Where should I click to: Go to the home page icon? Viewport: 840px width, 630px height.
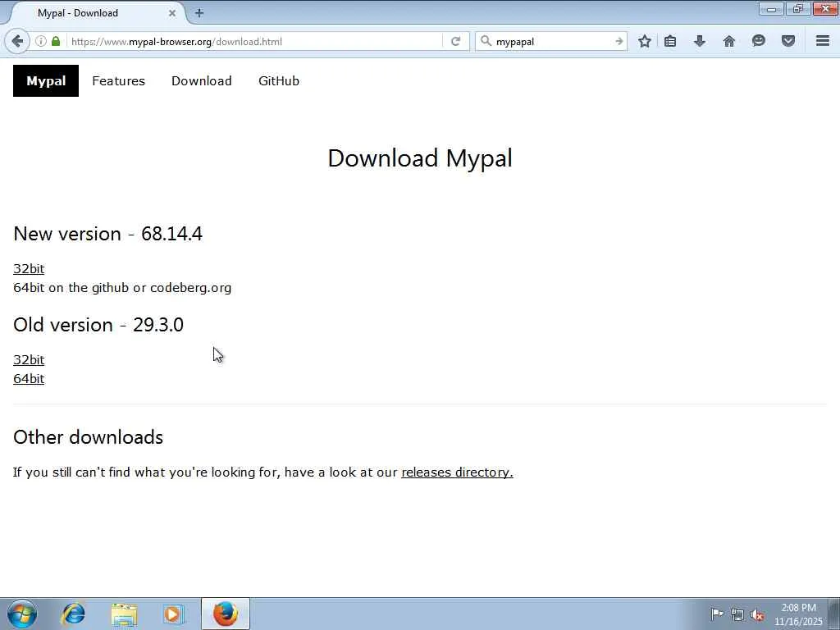[728, 41]
